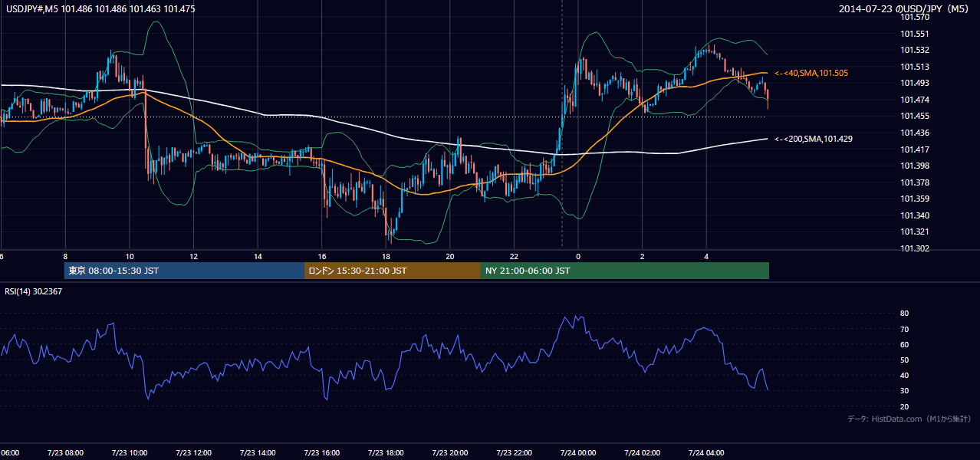
Task: Select the NY 21:00-06:00 JST session bar
Action: (x=625, y=271)
